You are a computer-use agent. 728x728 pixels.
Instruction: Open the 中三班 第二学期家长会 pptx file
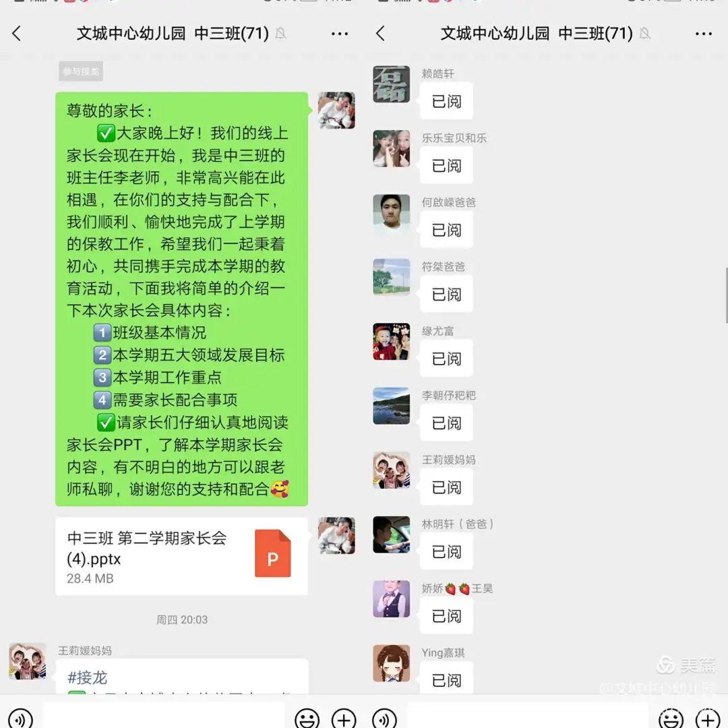(181, 556)
